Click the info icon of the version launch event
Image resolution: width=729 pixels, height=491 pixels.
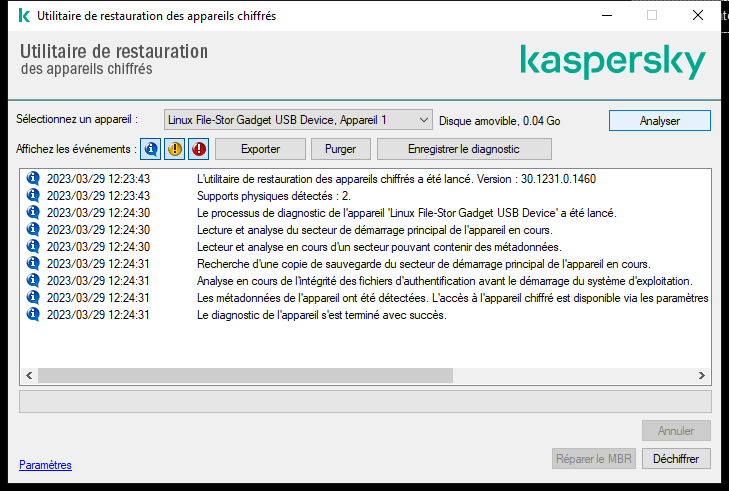(x=33, y=179)
